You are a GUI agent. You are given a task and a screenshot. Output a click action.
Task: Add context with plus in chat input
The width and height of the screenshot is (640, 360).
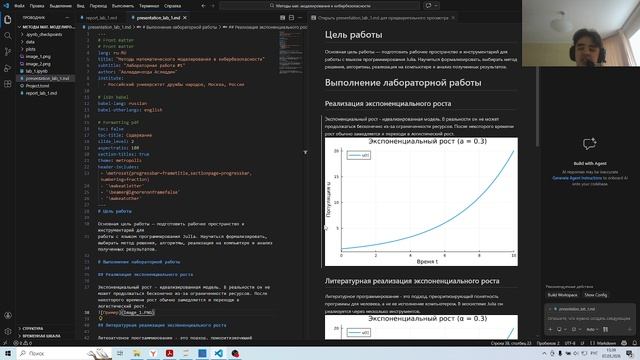(x=550, y=329)
